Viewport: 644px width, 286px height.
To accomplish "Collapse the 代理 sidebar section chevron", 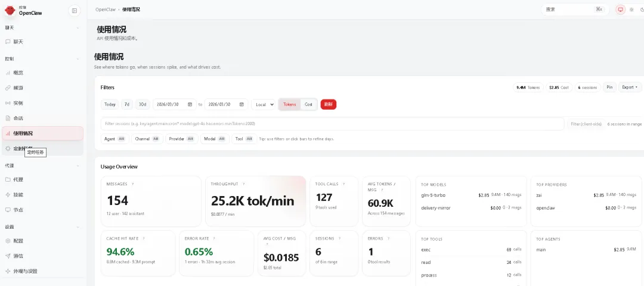I will (x=78, y=166).
